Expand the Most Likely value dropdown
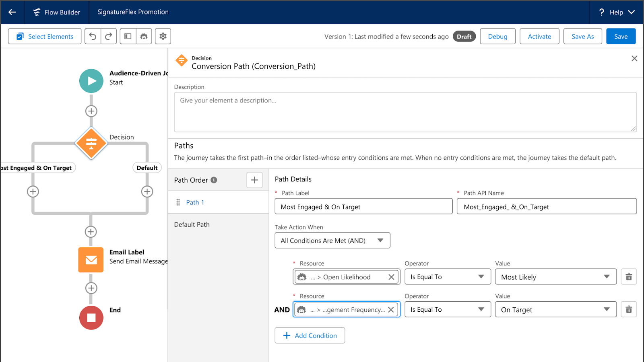 coord(555,277)
